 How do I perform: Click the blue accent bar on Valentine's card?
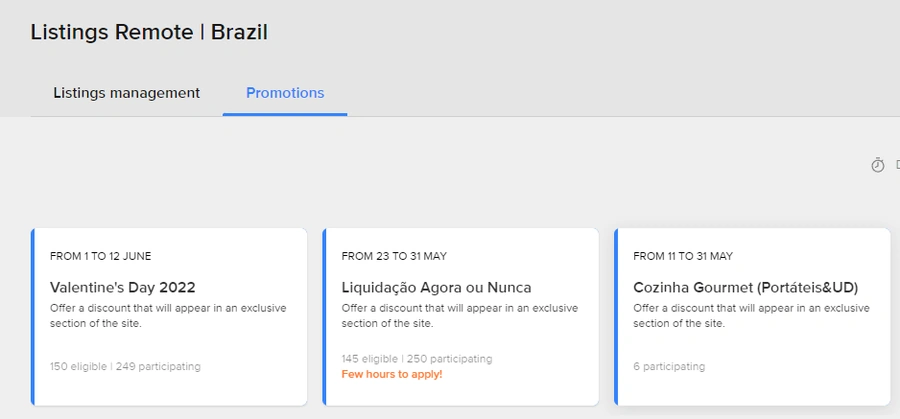33,317
